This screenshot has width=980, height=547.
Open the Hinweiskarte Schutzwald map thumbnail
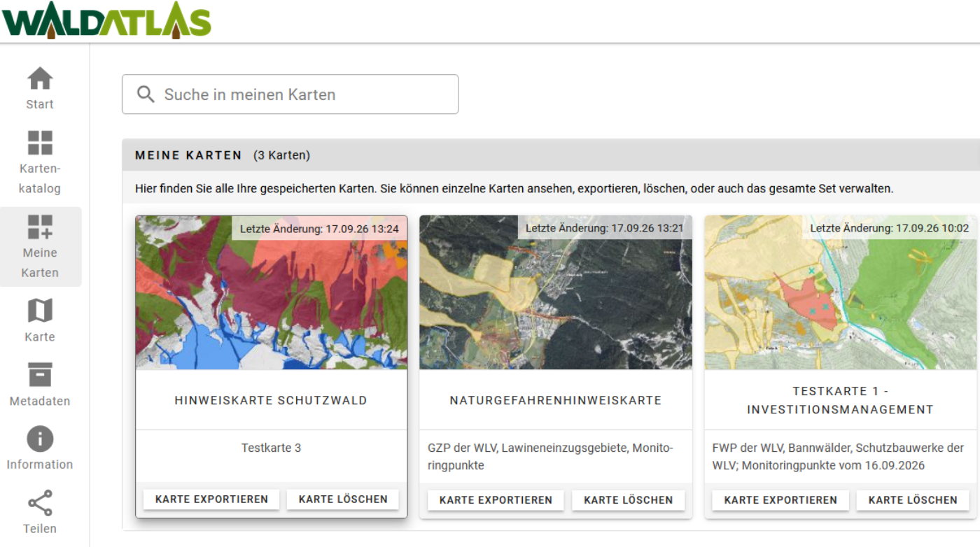(272, 292)
